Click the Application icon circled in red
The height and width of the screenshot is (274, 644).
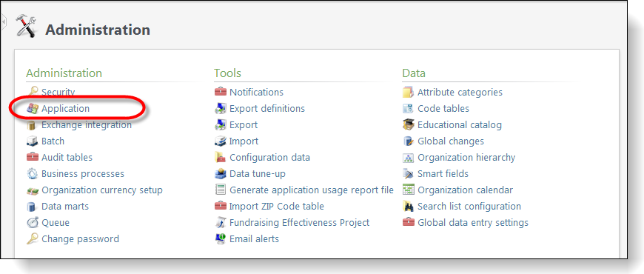pyautogui.click(x=32, y=108)
